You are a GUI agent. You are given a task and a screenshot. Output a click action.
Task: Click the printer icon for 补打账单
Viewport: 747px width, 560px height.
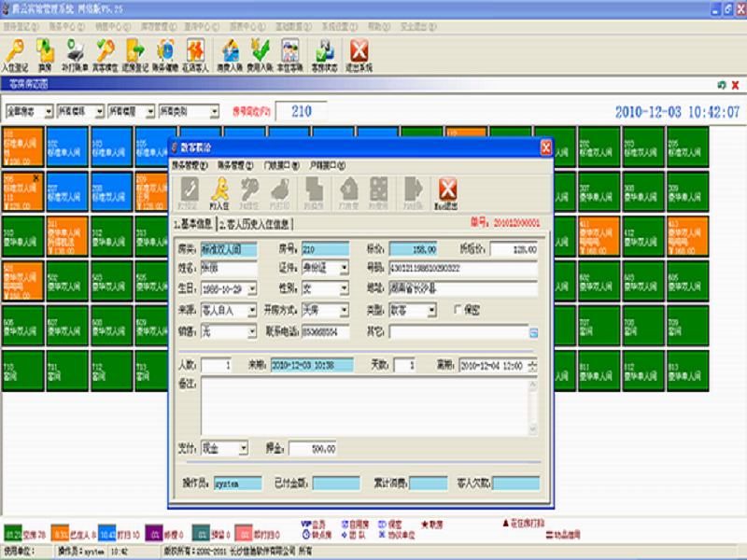76,52
